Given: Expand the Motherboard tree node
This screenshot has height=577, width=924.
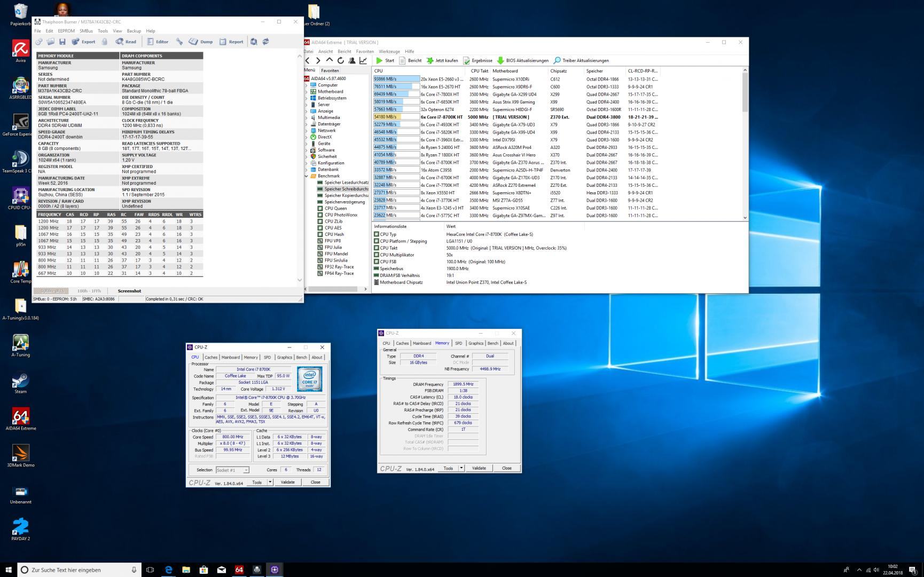Looking at the screenshot, I should (307, 92).
